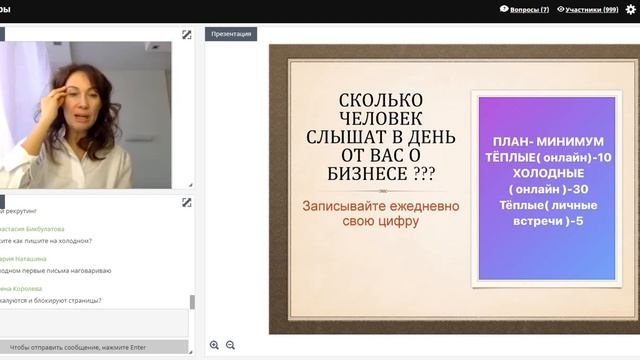This screenshot has height=360, width=640.
Task: Click the chat scrollbar thumb
Action: pyautogui.click(x=192, y=302)
